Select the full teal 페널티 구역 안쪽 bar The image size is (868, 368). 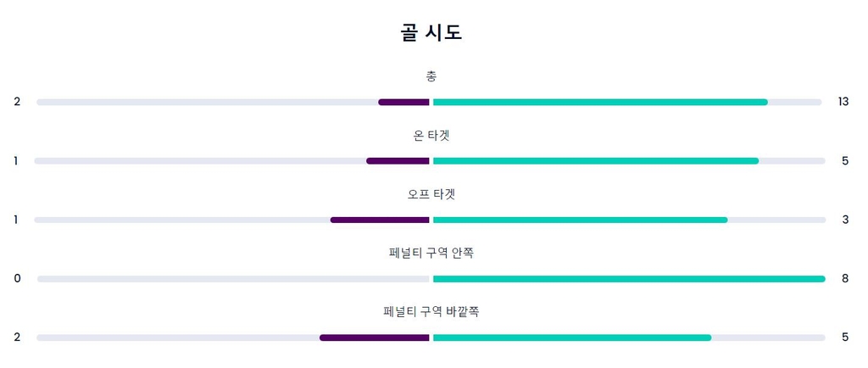(628, 279)
